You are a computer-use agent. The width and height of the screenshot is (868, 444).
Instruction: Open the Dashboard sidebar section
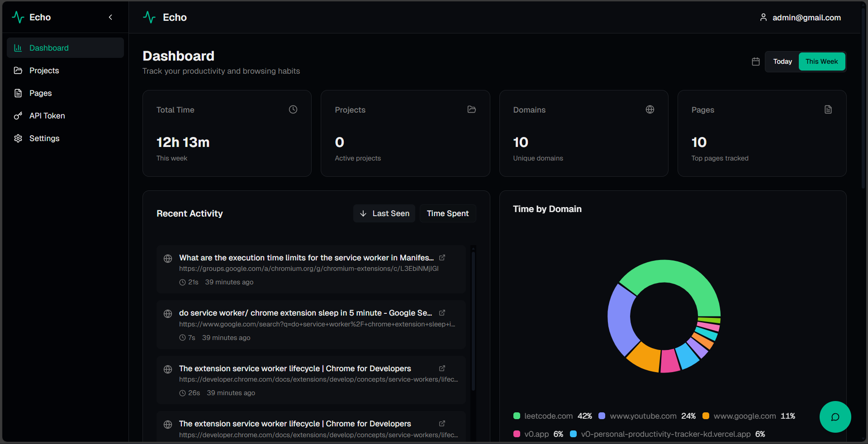tap(48, 47)
